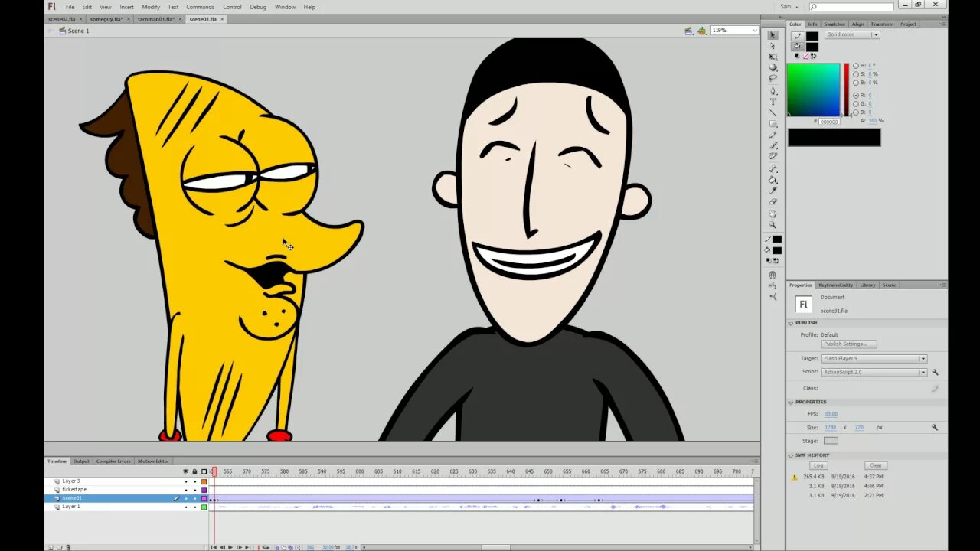Switch to the Motion Editor tab
The height and width of the screenshot is (551, 980).
[153, 461]
